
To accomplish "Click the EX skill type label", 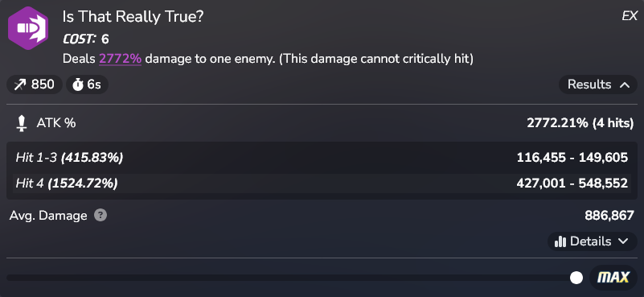I will coord(630,16).
